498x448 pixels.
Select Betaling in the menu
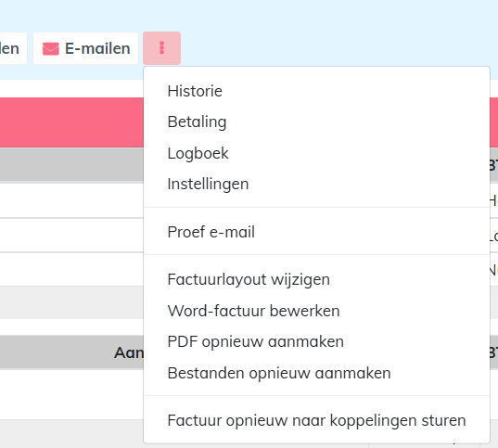(x=197, y=122)
